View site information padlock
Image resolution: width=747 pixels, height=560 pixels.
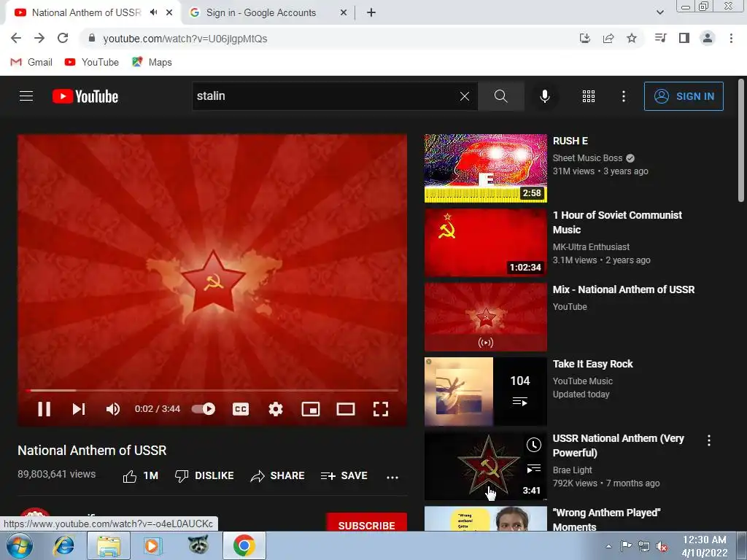pyautogui.click(x=92, y=38)
